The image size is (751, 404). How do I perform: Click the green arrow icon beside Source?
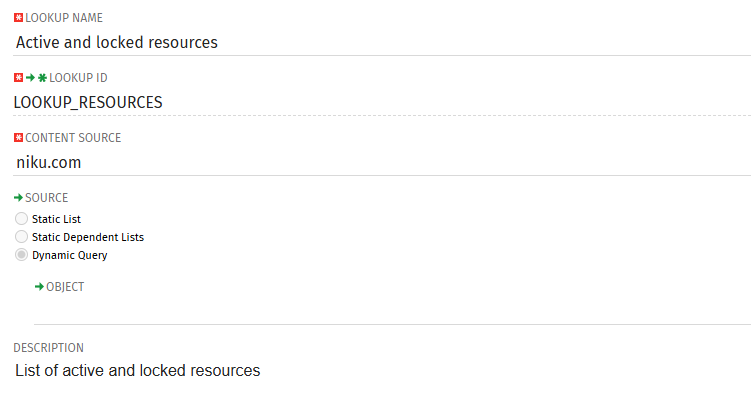pyautogui.click(x=18, y=198)
